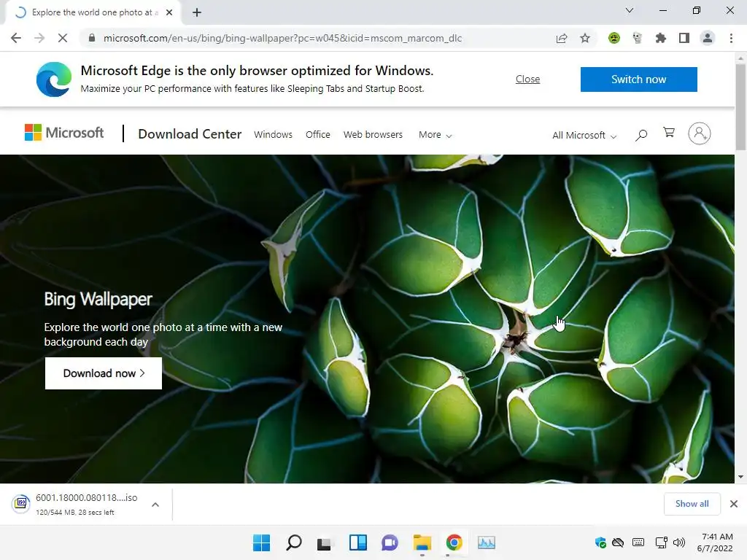Close the Edge promotion banner
Viewport: 747px width, 560px height.
pos(528,79)
